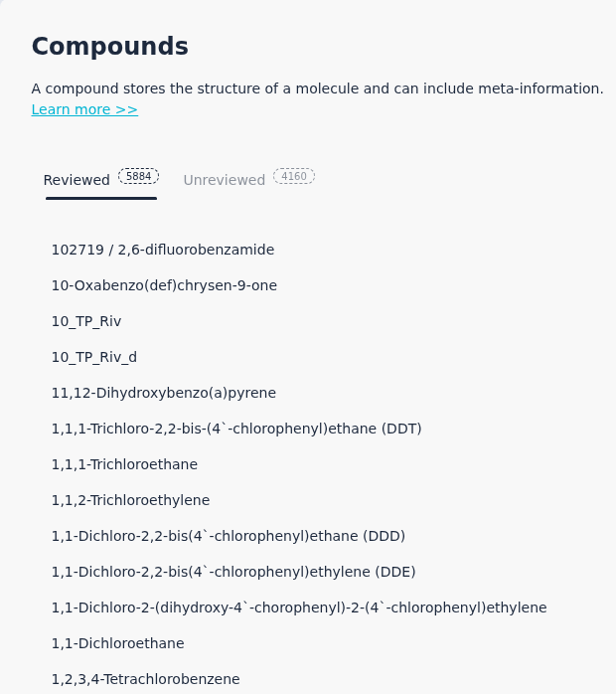Image resolution: width=616 pixels, height=694 pixels.
Task: Select 1,2,3,4-Tetrachlorobenzene from the list
Action: coord(145,679)
